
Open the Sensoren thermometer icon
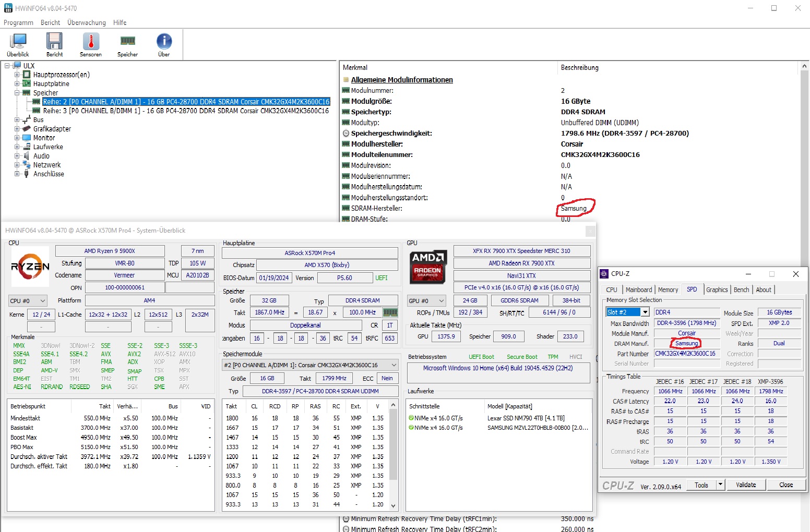click(x=91, y=45)
